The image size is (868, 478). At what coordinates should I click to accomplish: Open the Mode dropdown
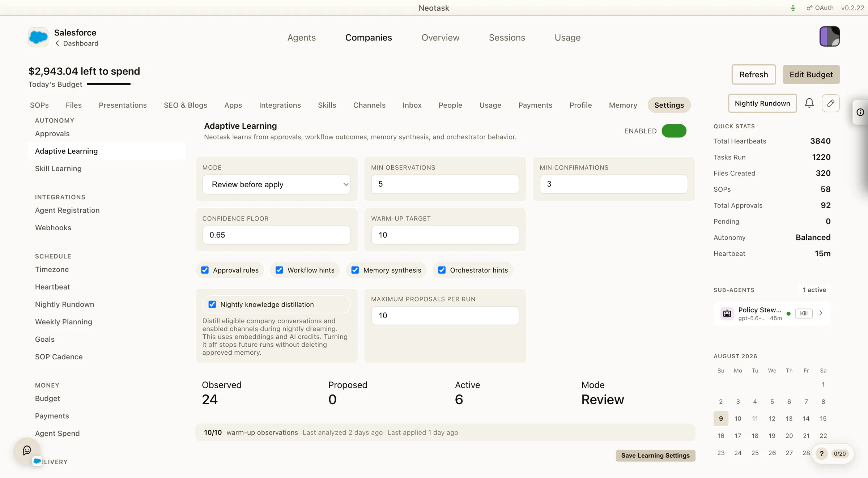[276, 184]
